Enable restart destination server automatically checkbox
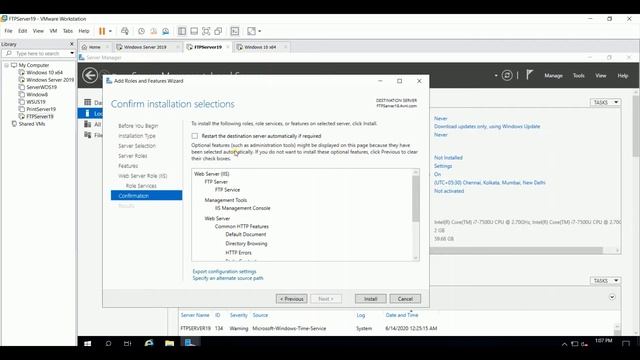Viewport: 640px width, 360px height. point(195,136)
